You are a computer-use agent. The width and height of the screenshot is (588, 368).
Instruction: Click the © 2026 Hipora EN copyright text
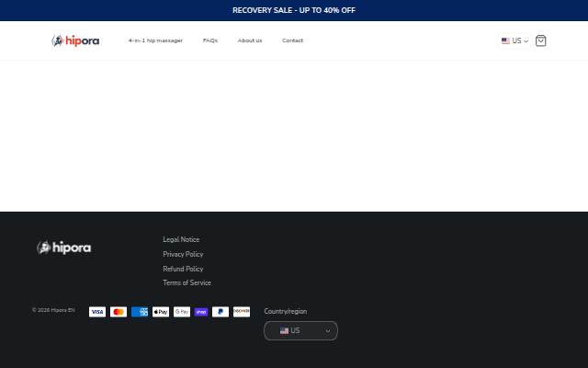(x=53, y=310)
